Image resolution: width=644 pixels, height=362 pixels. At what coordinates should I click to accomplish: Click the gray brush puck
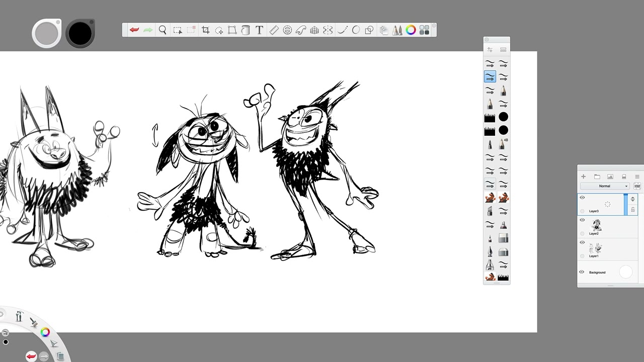[x=47, y=33]
